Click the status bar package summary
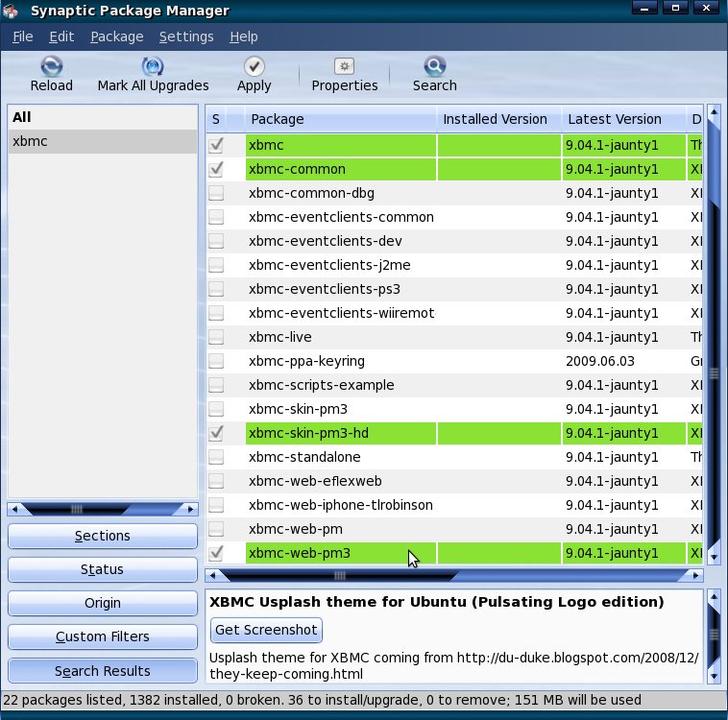 point(322,700)
